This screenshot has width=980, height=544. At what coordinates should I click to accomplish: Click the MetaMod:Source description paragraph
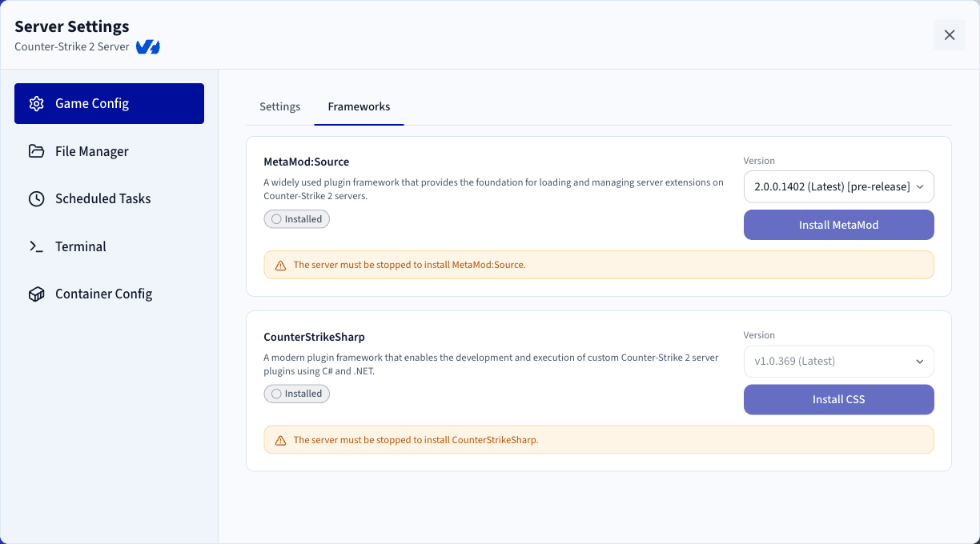pos(493,189)
